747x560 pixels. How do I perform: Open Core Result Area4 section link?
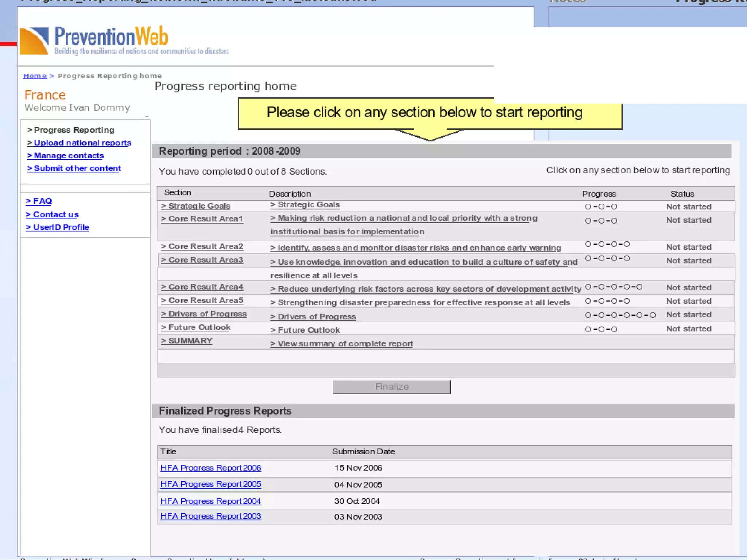202,287
